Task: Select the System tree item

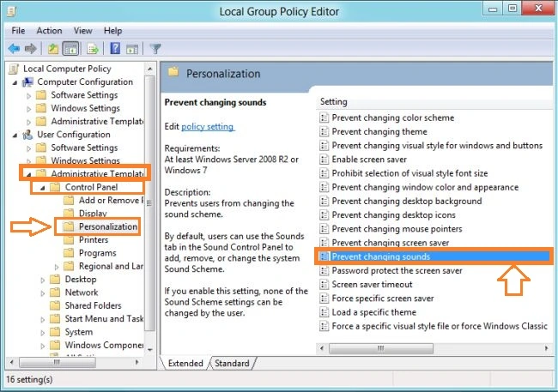Action: (79, 332)
